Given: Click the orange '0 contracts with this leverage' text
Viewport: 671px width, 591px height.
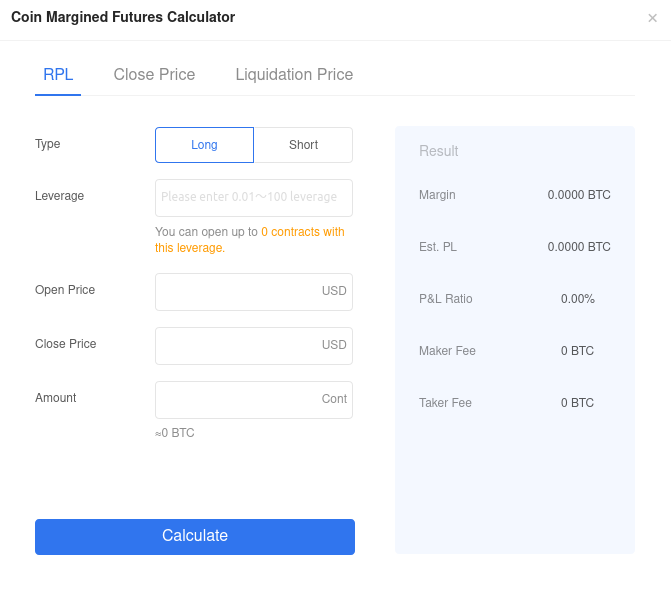Looking at the screenshot, I should [250, 240].
